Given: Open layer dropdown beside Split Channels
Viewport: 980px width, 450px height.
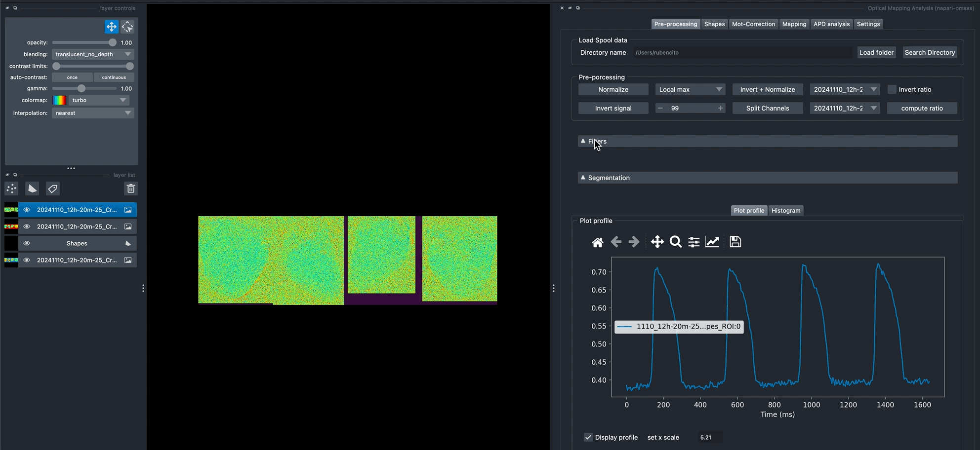Looking at the screenshot, I should pos(845,108).
